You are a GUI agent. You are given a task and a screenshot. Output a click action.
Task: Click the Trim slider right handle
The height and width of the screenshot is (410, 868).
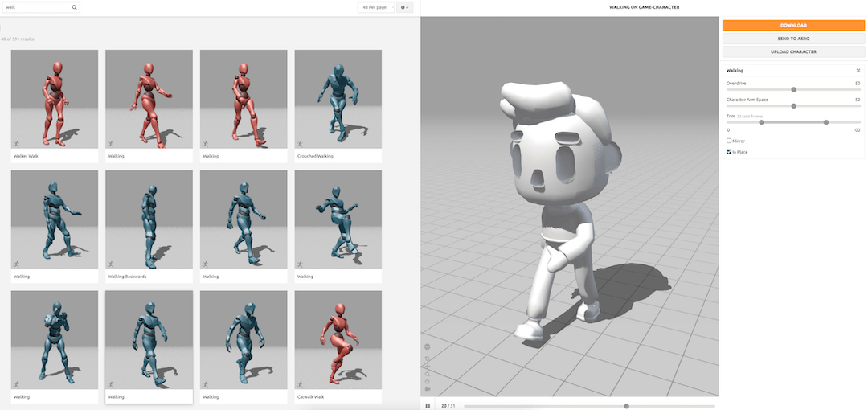click(x=826, y=122)
